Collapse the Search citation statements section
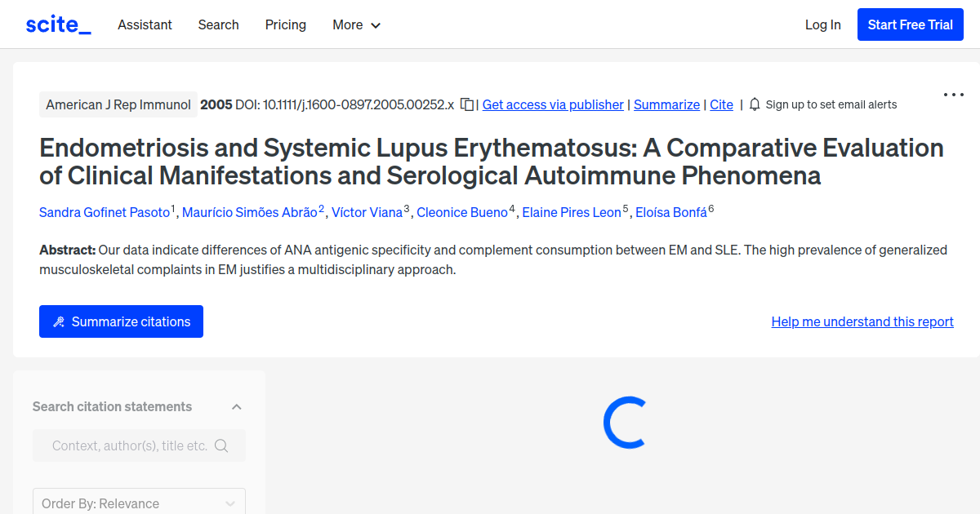The width and height of the screenshot is (980, 514). pyautogui.click(x=236, y=406)
